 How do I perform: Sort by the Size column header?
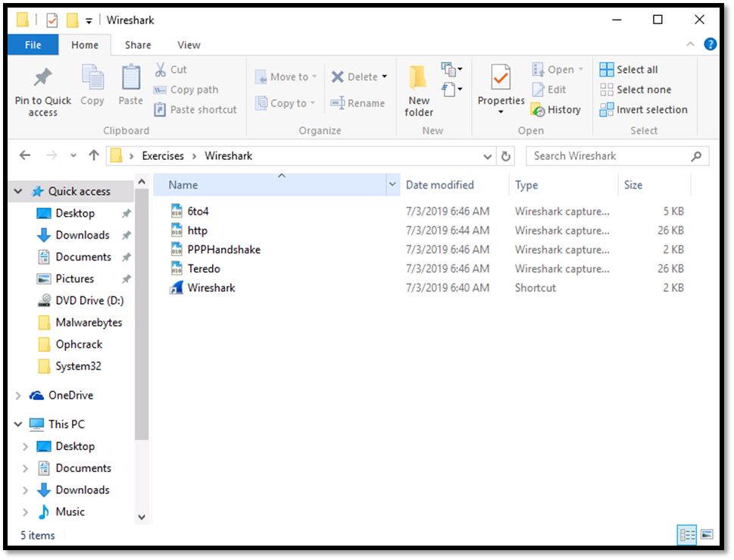click(633, 185)
